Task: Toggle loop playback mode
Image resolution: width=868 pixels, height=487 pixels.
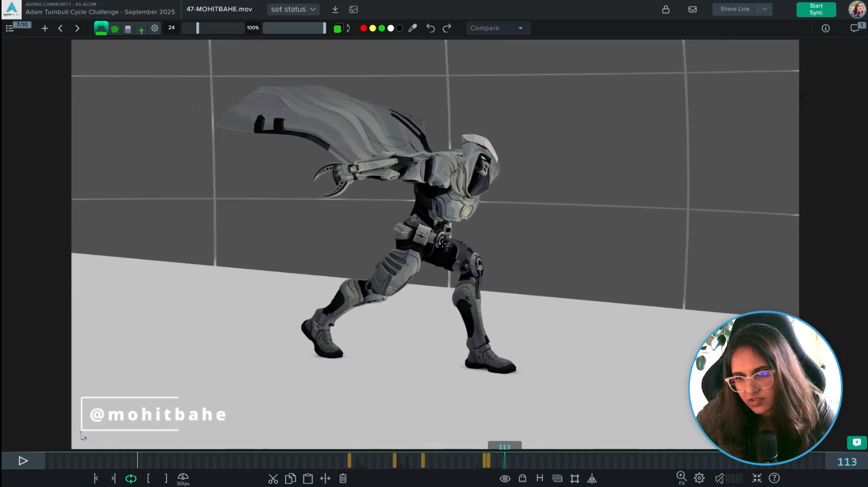Action: pyautogui.click(x=131, y=478)
